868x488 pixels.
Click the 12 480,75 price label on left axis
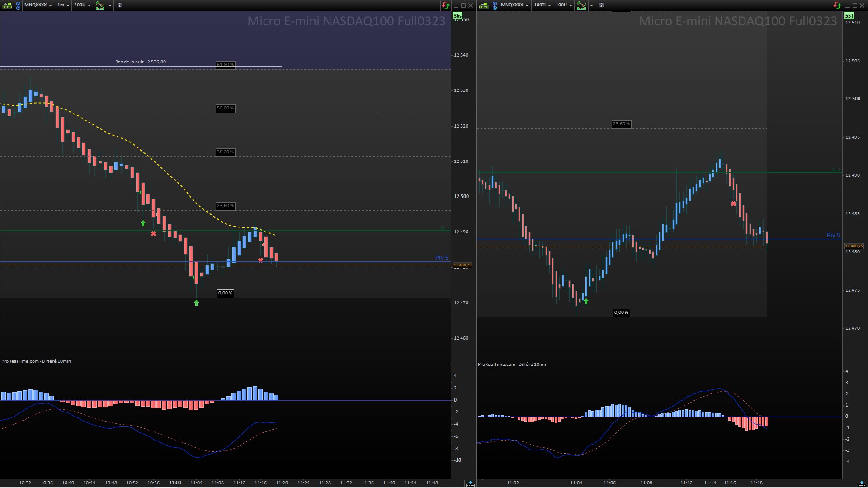pos(462,265)
